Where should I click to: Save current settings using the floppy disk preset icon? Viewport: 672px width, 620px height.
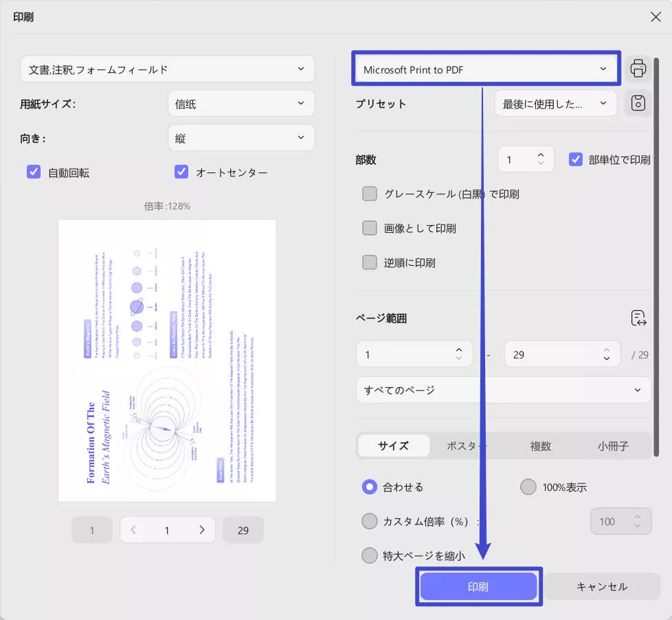pyautogui.click(x=638, y=103)
